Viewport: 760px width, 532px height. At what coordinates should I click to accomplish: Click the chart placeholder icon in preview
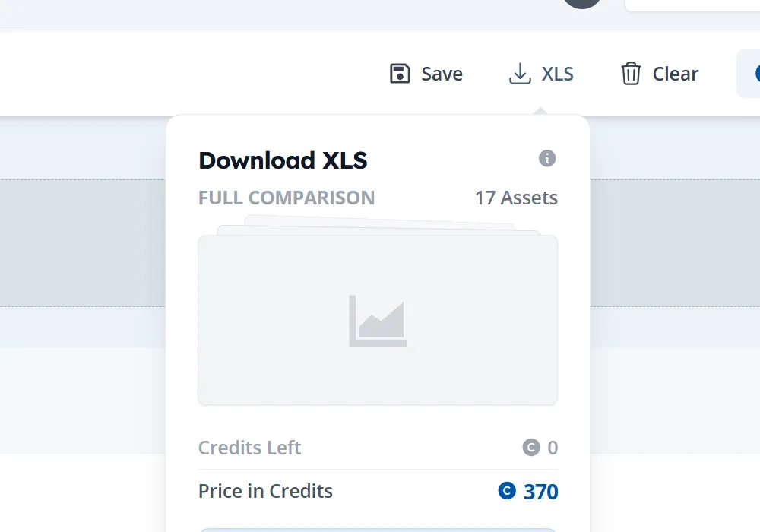pyautogui.click(x=378, y=321)
